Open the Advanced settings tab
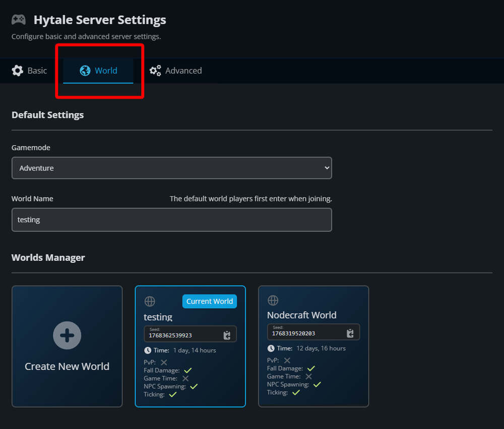Screen dimensions: 504x429 coord(175,70)
